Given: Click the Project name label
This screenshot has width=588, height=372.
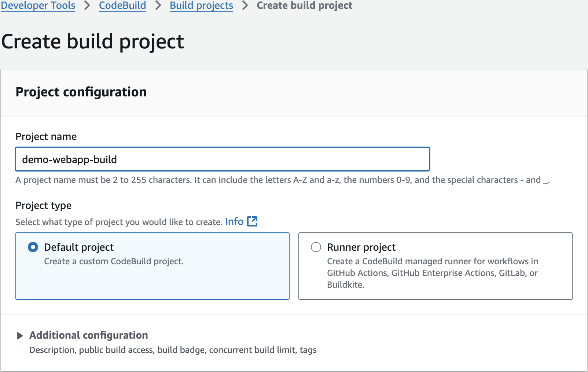Looking at the screenshot, I should 46,136.
